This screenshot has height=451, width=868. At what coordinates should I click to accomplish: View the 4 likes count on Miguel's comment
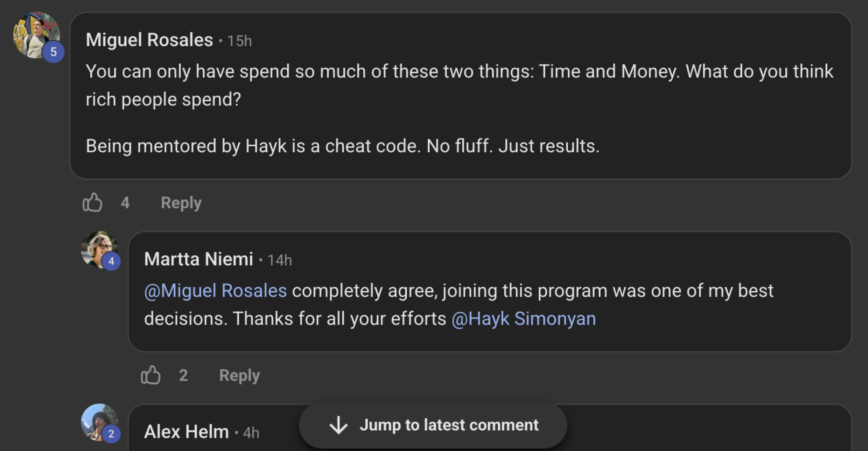pos(125,203)
